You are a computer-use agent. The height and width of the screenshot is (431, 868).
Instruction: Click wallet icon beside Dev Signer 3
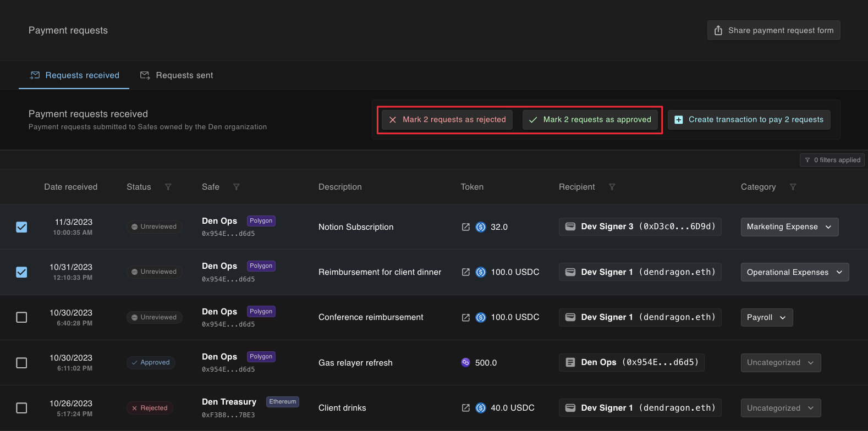570,226
